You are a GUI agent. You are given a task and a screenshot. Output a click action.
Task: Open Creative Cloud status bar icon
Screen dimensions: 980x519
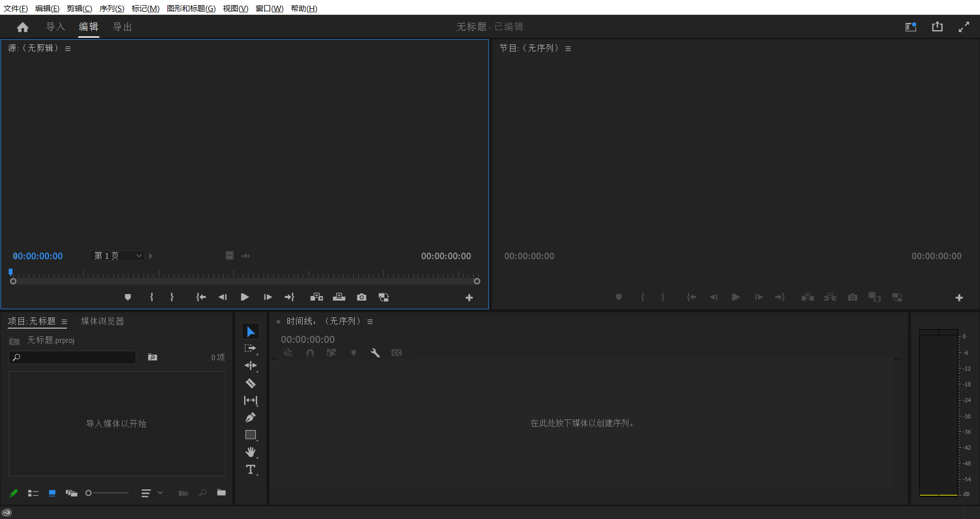click(7, 513)
